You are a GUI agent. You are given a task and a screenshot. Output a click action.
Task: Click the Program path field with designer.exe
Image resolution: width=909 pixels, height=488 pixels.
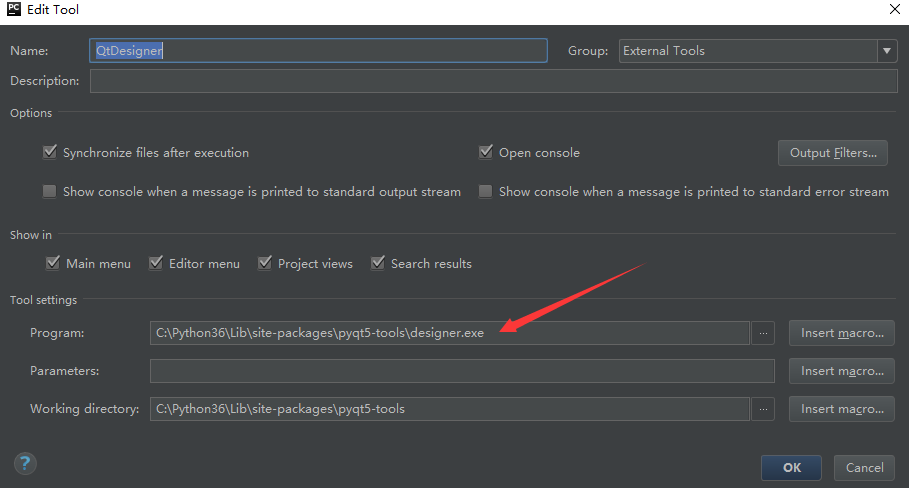(x=450, y=333)
